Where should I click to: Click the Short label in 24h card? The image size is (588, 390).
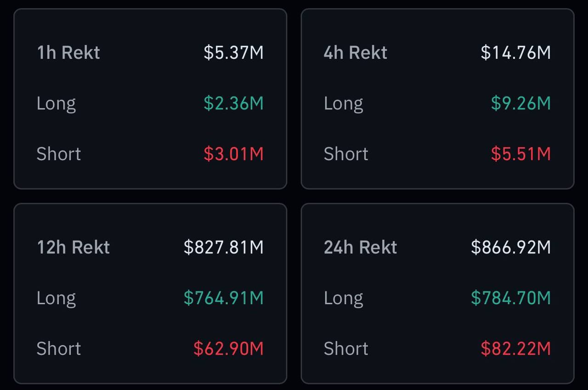pos(346,348)
